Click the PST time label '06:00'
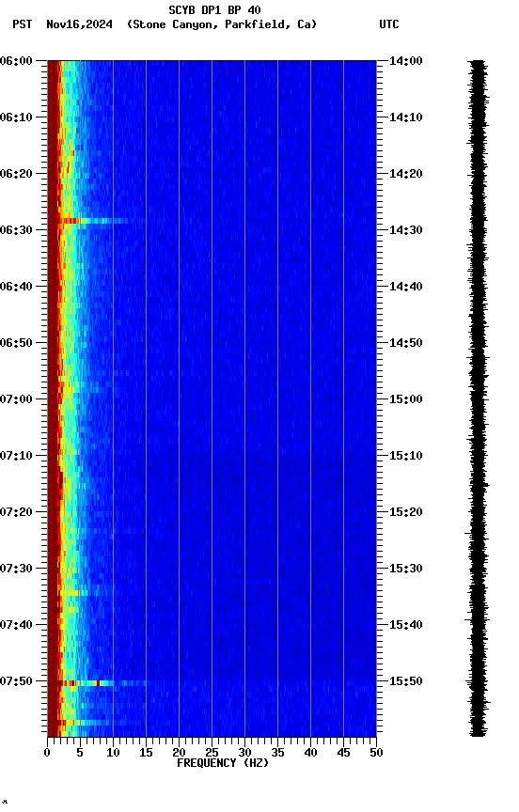The image size is (519, 812). (x=16, y=61)
